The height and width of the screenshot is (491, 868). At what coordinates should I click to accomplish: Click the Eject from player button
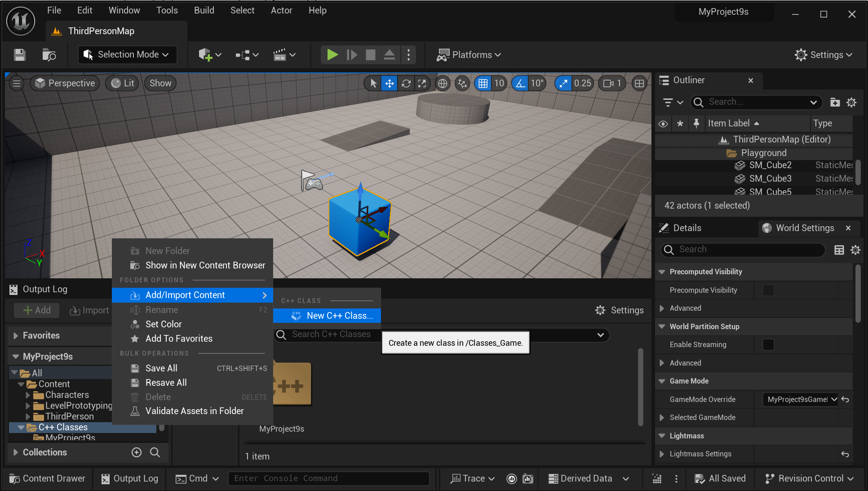point(390,55)
